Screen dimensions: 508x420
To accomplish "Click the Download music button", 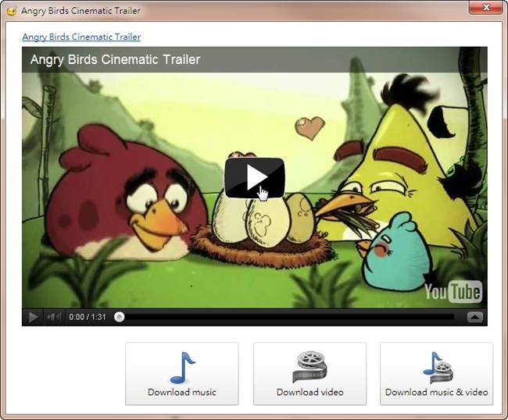I will point(182,374).
